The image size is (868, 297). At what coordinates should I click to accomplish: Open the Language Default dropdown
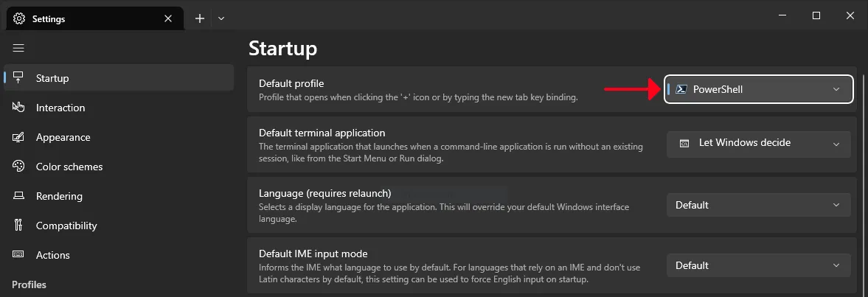click(x=758, y=205)
